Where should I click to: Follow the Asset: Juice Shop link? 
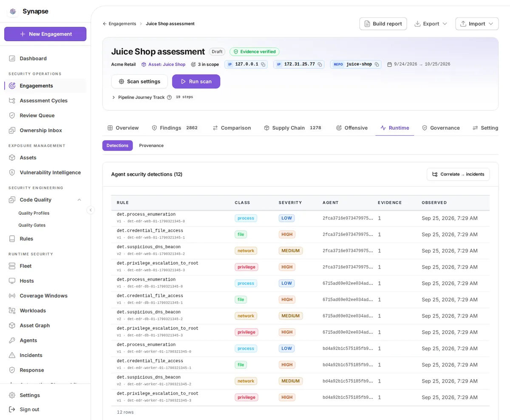coord(163,65)
